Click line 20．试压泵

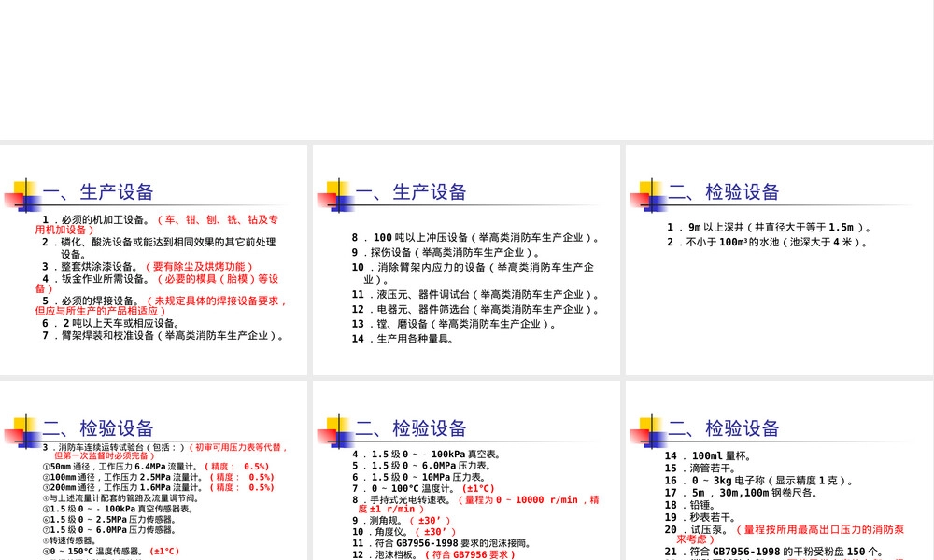point(785,534)
